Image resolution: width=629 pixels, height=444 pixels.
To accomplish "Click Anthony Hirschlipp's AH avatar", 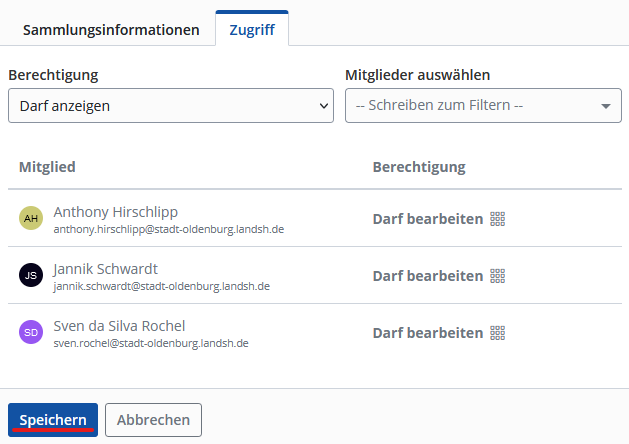I will (31, 219).
